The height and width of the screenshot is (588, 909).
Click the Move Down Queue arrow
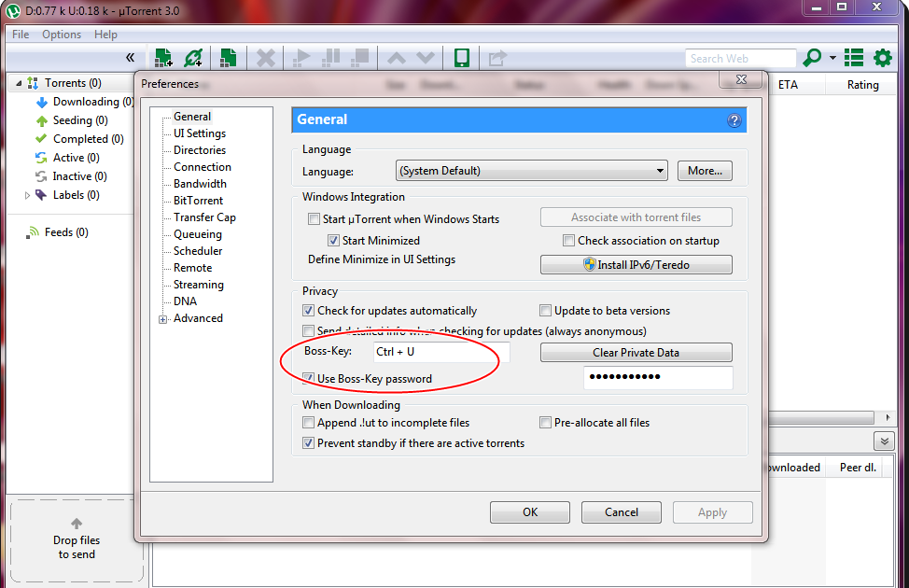coord(426,58)
